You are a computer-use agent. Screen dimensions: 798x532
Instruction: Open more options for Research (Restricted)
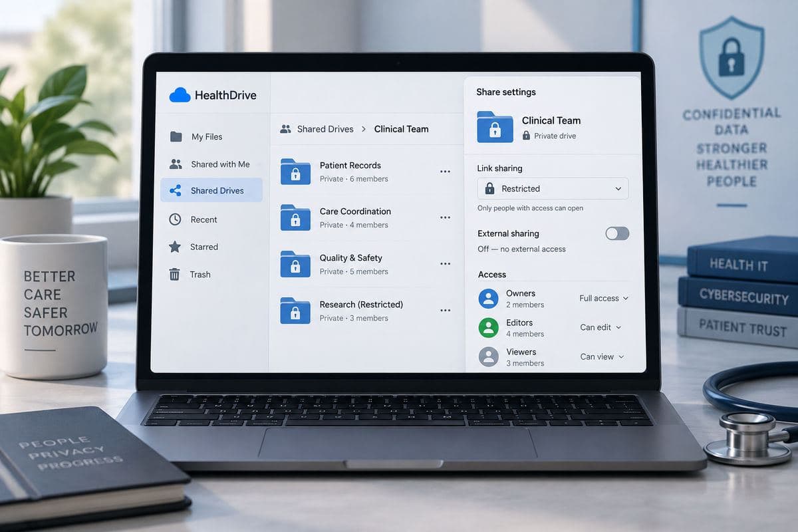(445, 311)
